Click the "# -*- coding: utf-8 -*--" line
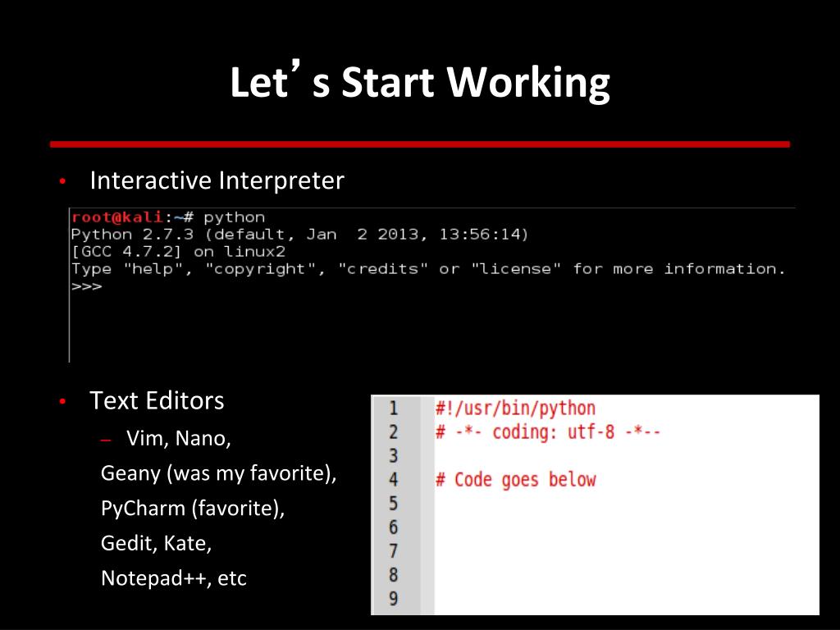Image resolution: width=840 pixels, height=630 pixels. click(x=548, y=431)
